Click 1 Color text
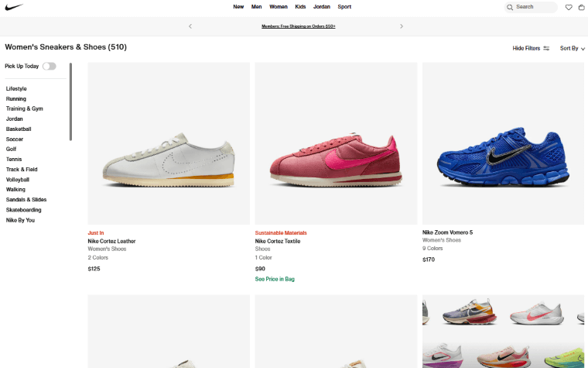The image size is (588, 368). tap(263, 257)
